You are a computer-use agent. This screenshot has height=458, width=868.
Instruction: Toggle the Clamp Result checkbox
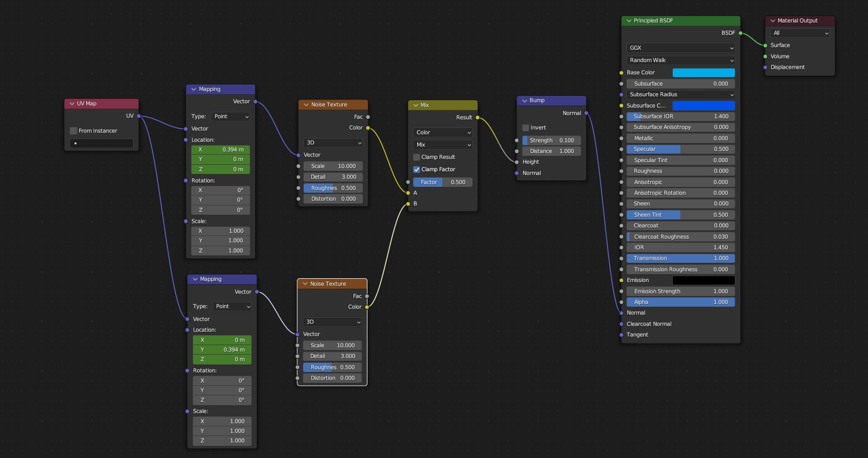coord(417,157)
